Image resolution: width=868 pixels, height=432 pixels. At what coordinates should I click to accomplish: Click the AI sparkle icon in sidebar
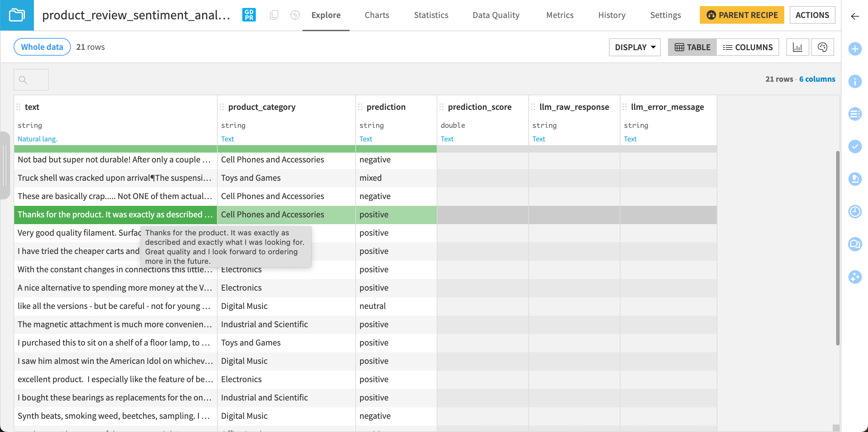point(855,277)
